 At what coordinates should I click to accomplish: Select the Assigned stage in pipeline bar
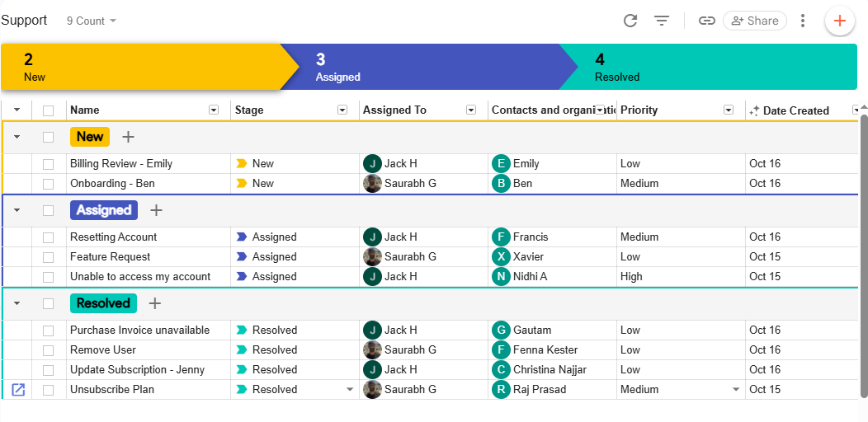click(x=421, y=67)
